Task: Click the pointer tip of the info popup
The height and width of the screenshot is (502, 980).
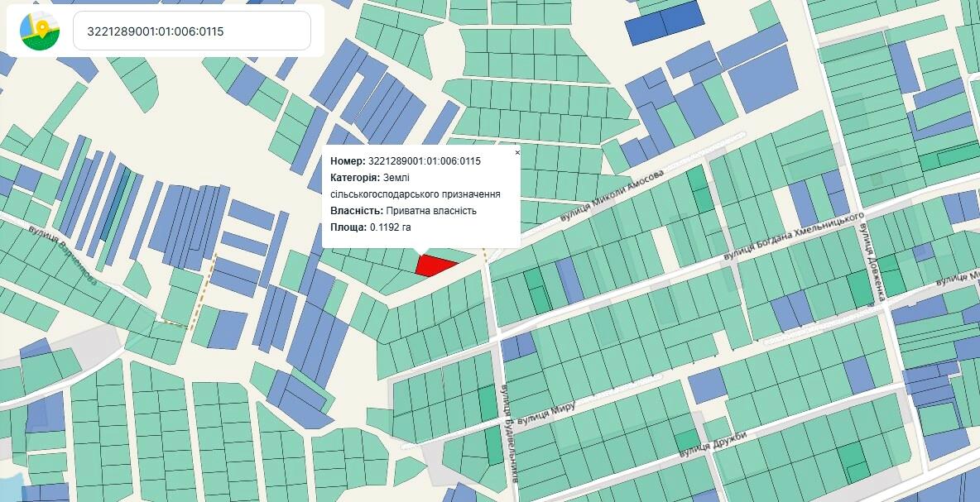Action: coord(421,251)
